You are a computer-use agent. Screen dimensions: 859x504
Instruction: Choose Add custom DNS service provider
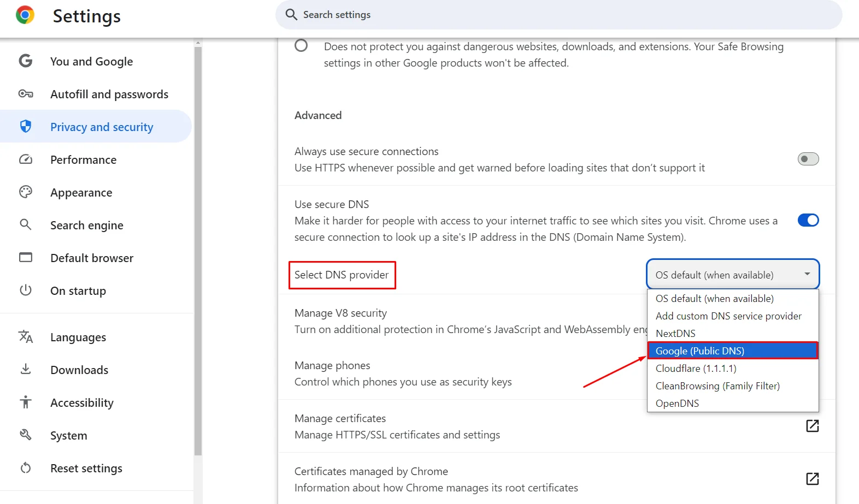tap(733, 316)
